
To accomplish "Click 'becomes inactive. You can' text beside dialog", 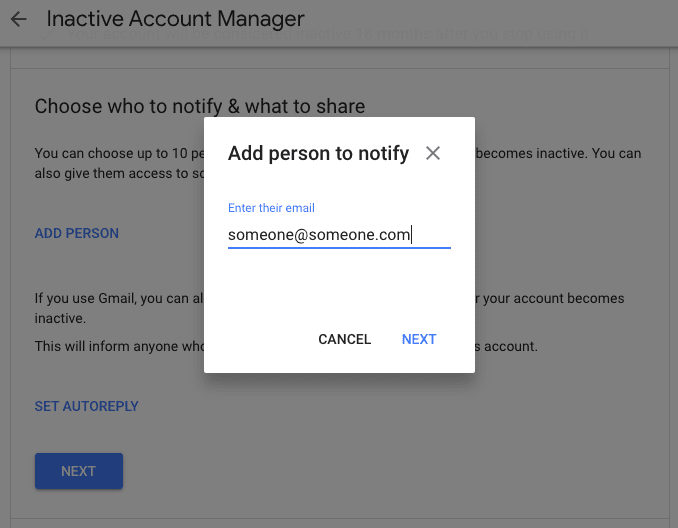I will pos(558,154).
